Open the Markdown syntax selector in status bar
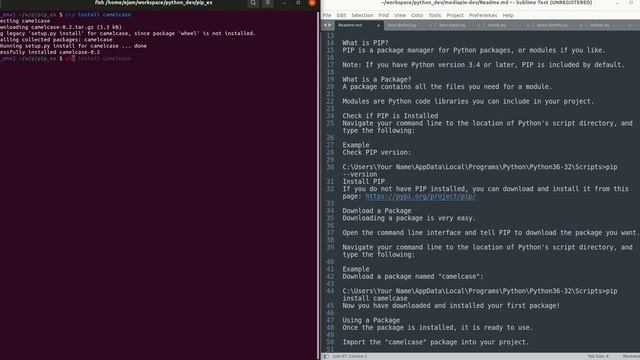 pyautogui.click(x=631, y=356)
